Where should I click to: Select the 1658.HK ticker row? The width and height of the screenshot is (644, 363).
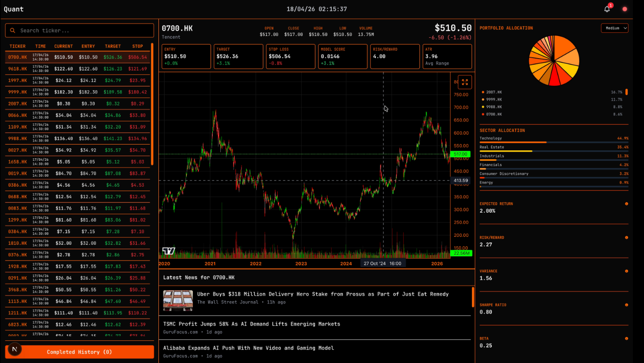[78, 162]
